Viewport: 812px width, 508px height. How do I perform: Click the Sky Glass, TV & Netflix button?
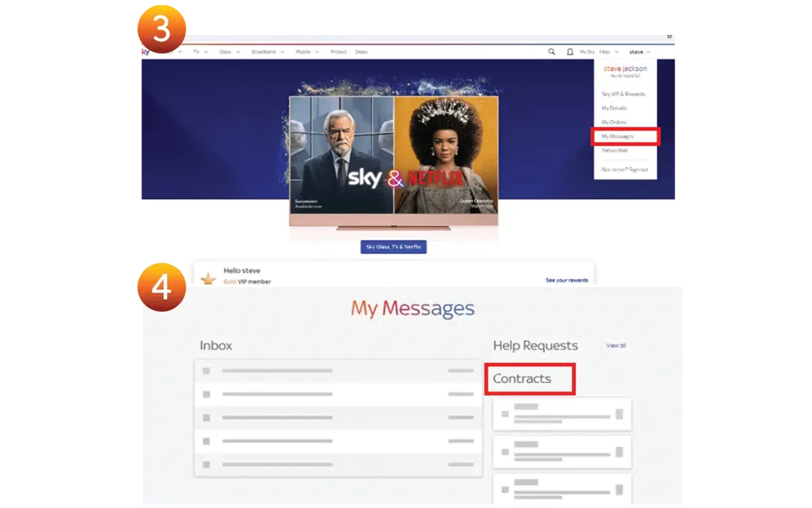393,247
